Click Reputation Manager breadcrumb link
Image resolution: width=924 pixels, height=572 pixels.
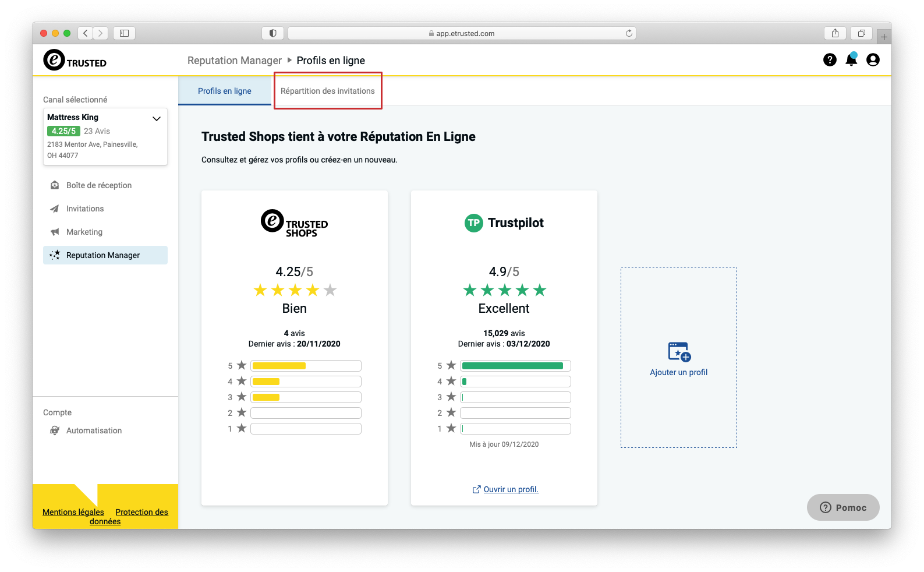(x=235, y=61)
